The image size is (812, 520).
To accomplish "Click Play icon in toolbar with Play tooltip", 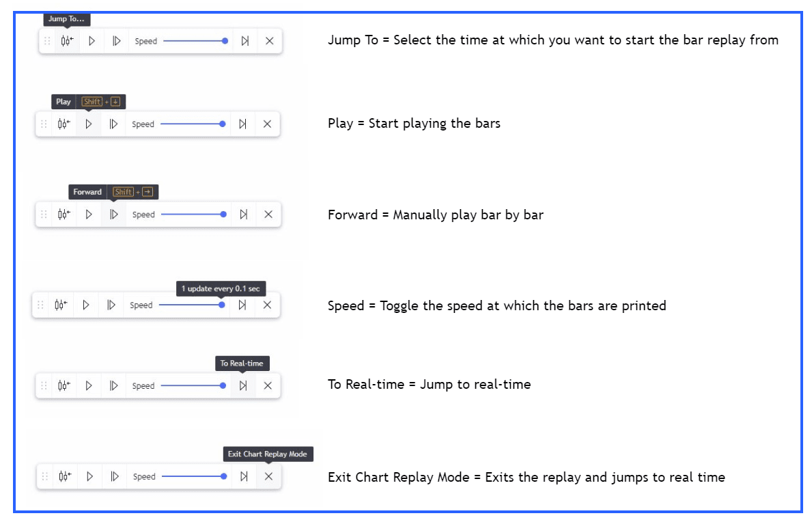I will tap(89, 124).
